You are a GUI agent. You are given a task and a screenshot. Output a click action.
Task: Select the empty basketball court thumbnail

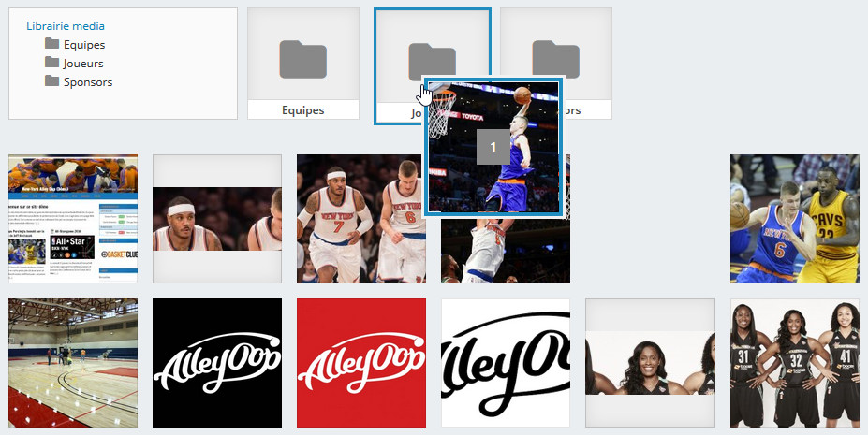(73, 363)
